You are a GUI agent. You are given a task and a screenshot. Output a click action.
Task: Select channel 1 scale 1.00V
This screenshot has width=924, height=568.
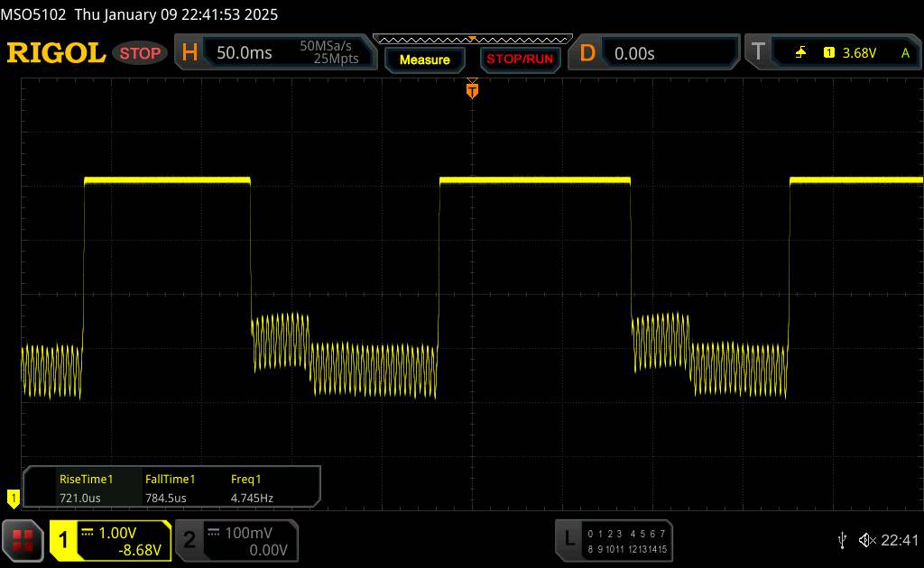116,533
